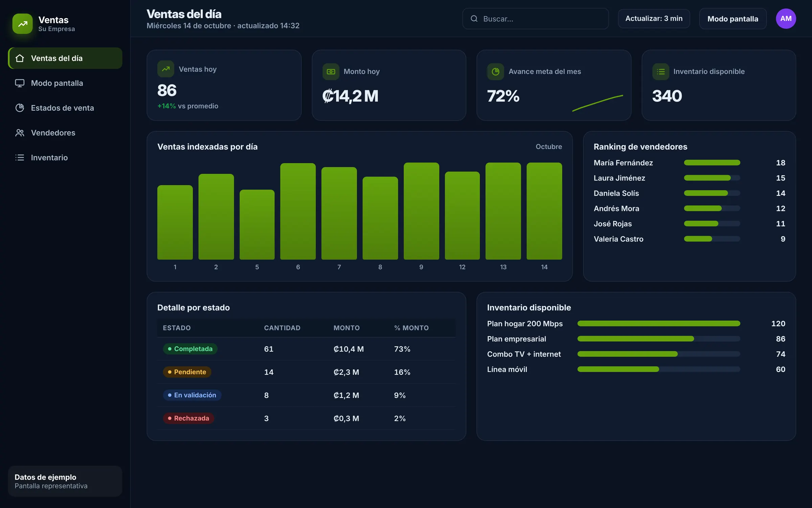Click the % MONTO column header

pos(411,328)
